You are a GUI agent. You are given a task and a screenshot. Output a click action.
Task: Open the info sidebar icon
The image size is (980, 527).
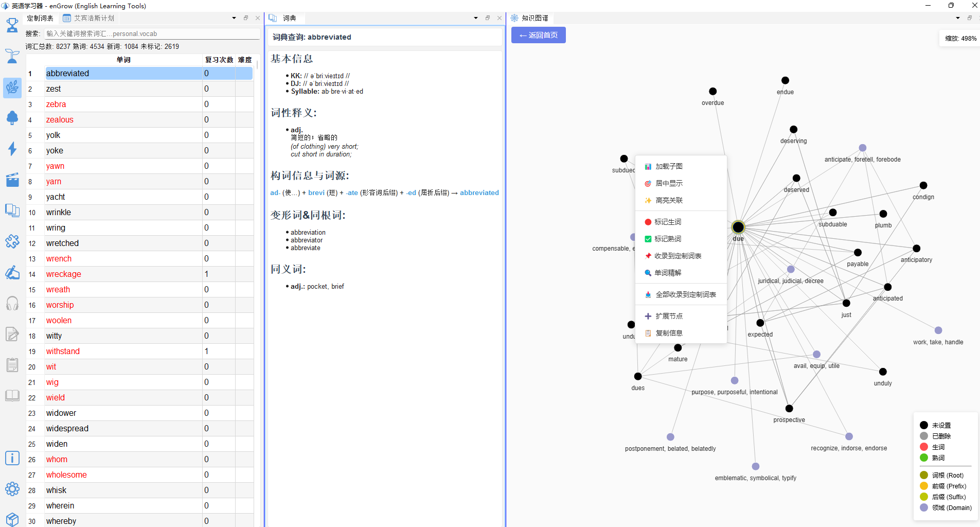[x=12, y=458]
